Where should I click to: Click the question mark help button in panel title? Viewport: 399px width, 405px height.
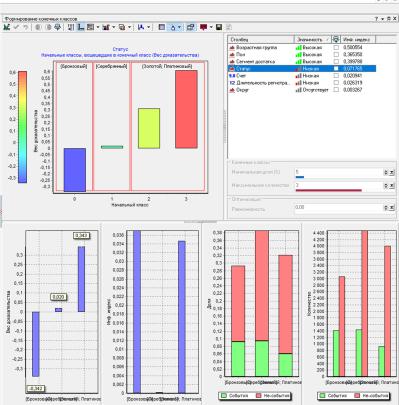[x=376, y=19]
